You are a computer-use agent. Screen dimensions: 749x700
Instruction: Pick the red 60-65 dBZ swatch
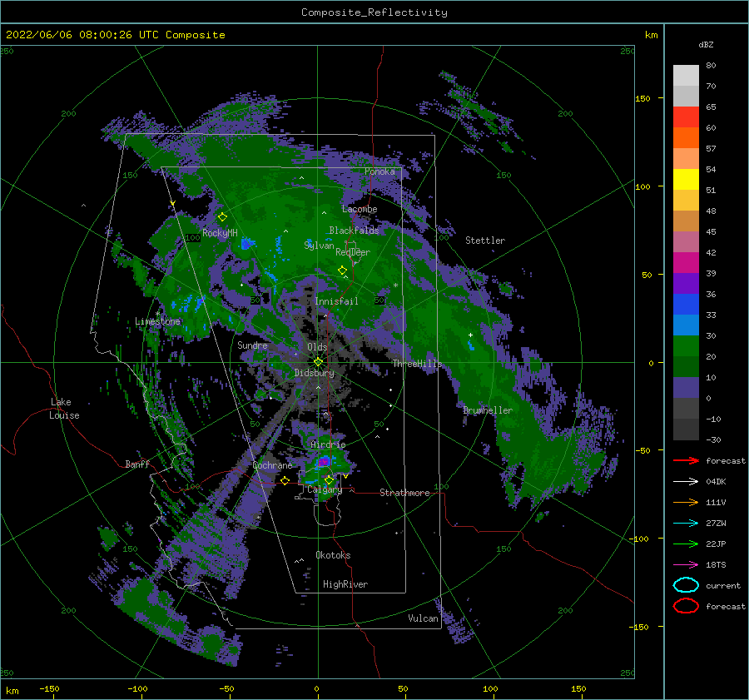[686, 117]
